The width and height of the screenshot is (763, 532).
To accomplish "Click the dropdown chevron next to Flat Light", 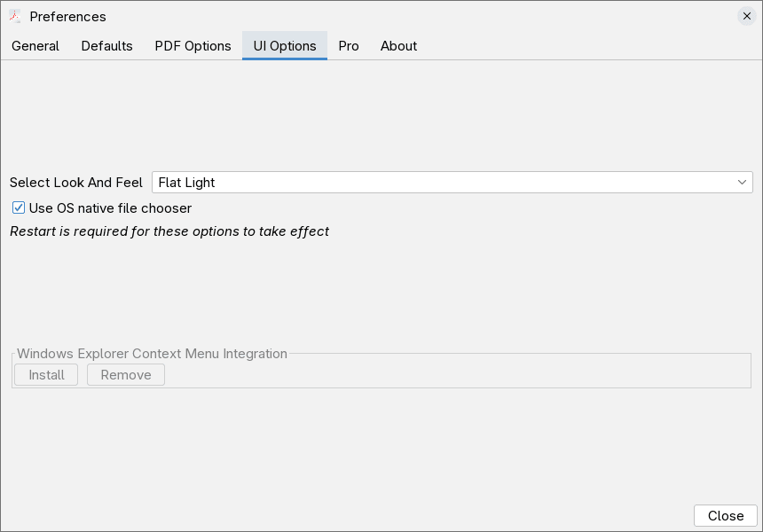I will point(742,182).
